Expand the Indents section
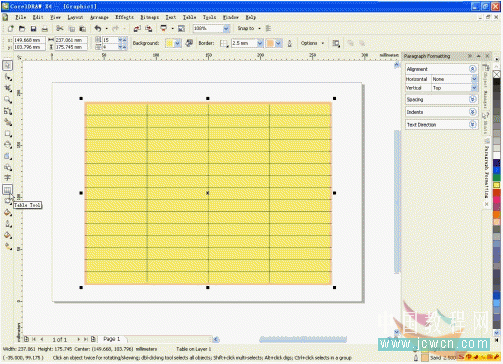 pyautogui.click(x=472, y=112)
